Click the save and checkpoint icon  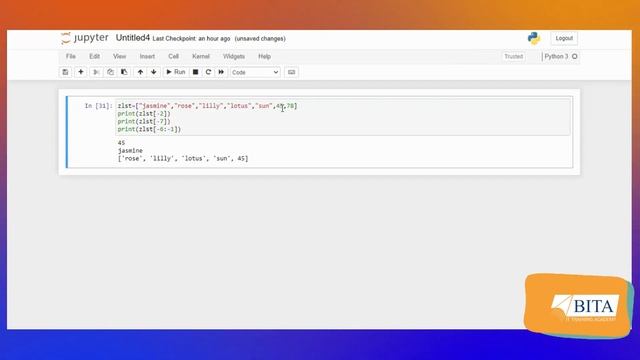tap(65, 72)
